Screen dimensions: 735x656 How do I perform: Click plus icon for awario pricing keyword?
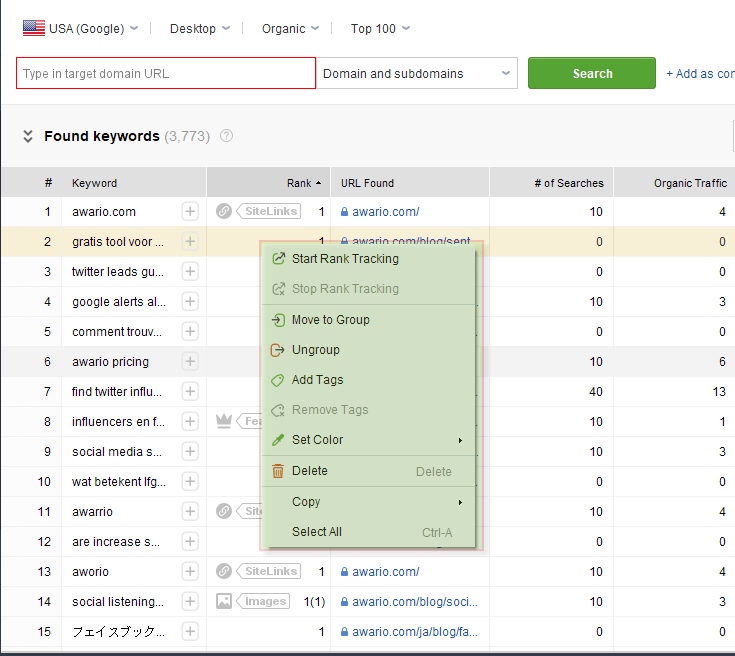pos(190,362)
